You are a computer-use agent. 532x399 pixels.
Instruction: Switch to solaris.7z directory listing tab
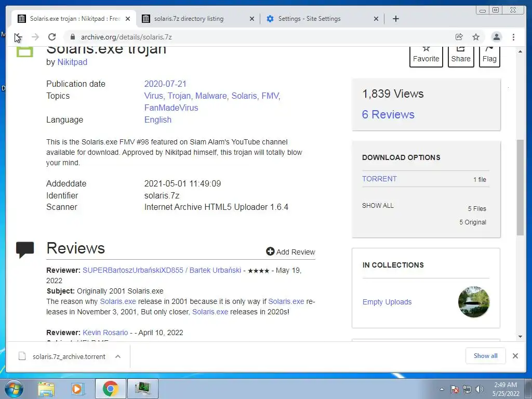pos(198,19)
